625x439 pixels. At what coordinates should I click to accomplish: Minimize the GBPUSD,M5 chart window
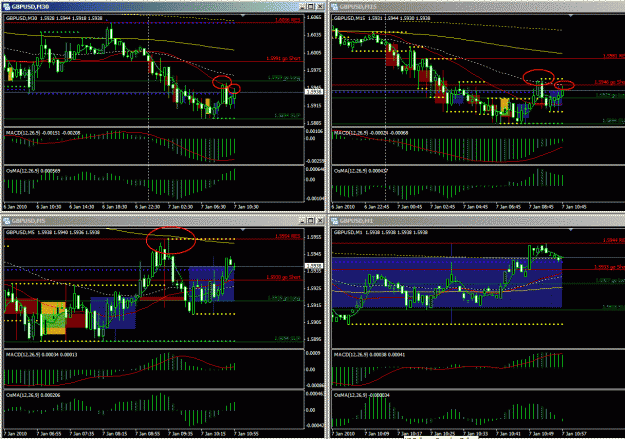302,220
